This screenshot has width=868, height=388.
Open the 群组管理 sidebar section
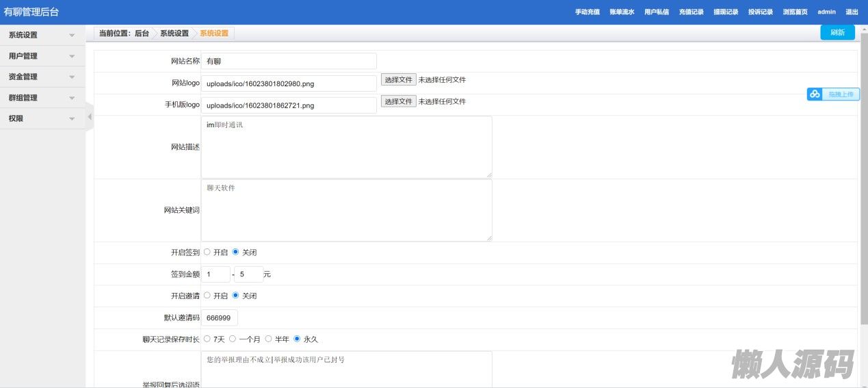click(x=42, y=98)
